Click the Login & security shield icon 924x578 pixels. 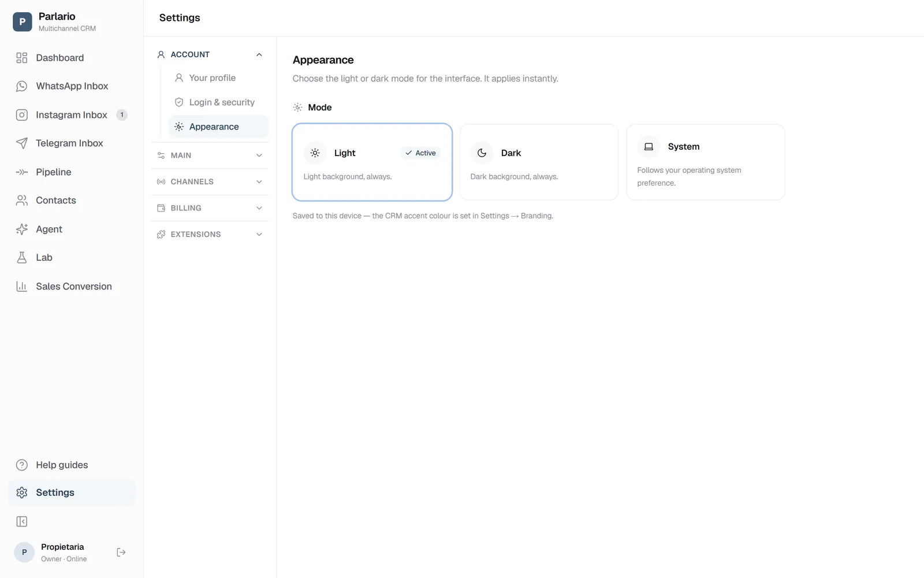[179, 102]
